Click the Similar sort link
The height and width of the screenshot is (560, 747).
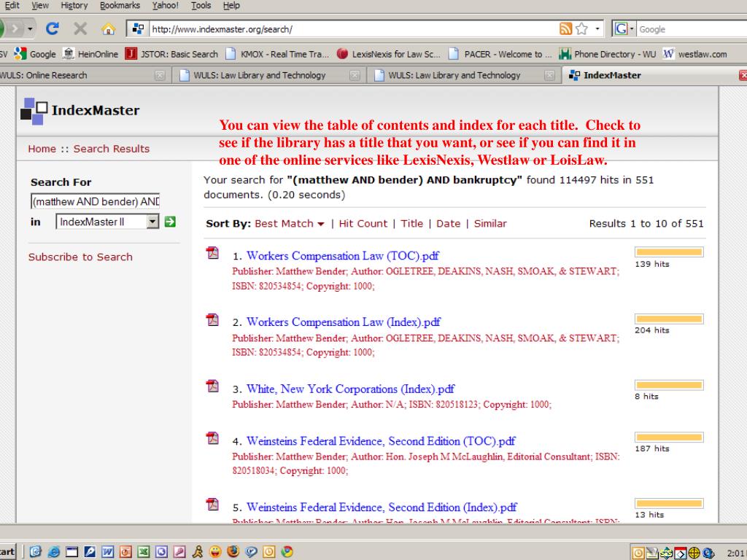(490, 223)
